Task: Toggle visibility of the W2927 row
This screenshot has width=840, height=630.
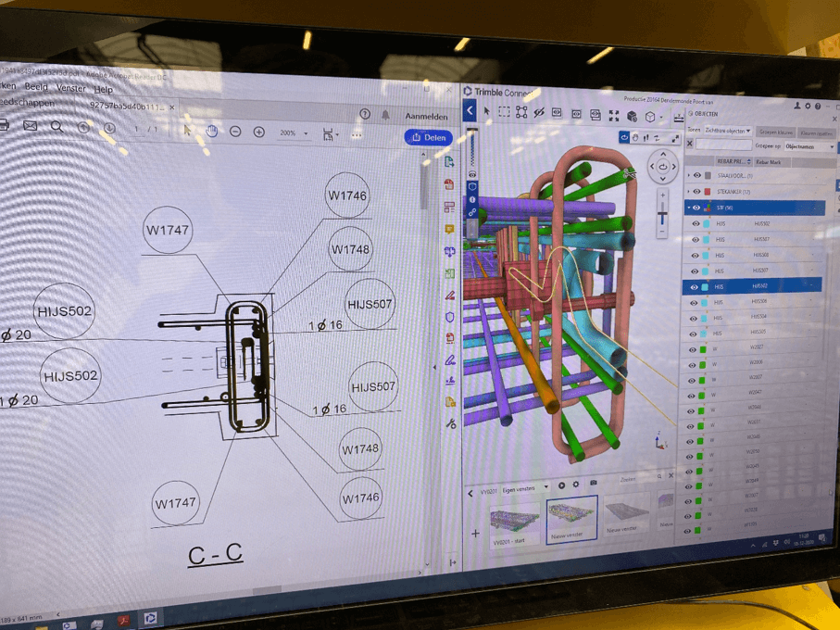Action: pos(692,349)
